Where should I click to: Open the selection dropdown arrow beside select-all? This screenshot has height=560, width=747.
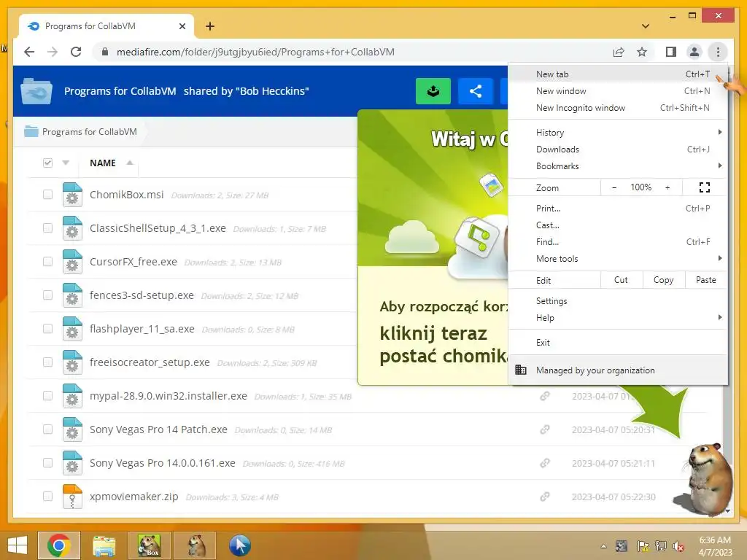pos(66,163)
